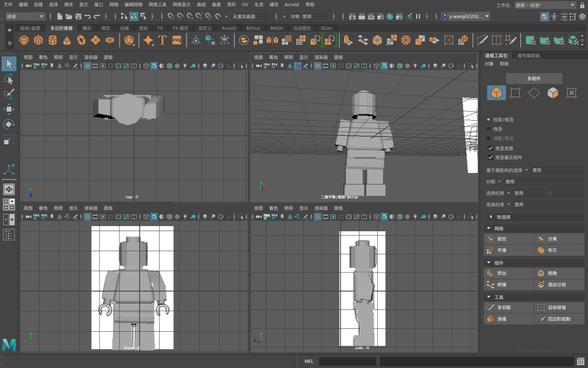Image resolution: width=588 pixels, height=368 pixels.
Task: Open the 基于摄影机的选择 dropdown
Action: 526,170
